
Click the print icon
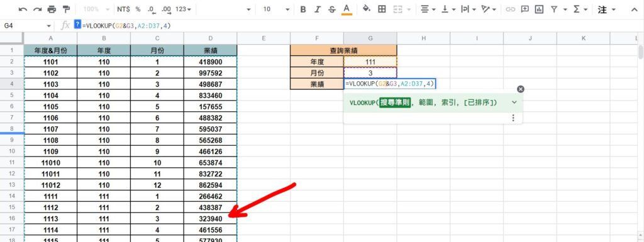52,9
